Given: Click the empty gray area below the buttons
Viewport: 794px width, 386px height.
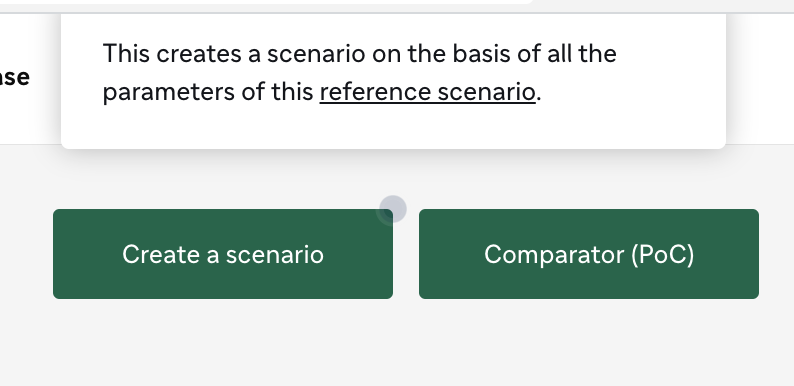Looking at the screenshot, I should pyautogui.click(x=397, y=344).
